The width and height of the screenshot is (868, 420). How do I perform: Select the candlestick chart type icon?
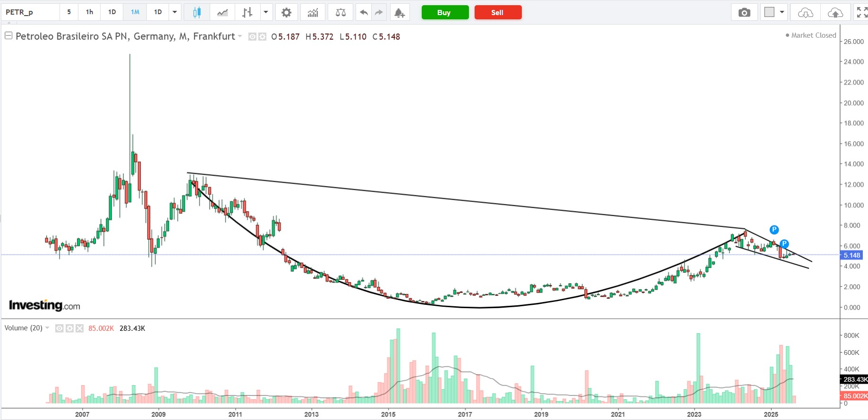click(x=197, y=12)
